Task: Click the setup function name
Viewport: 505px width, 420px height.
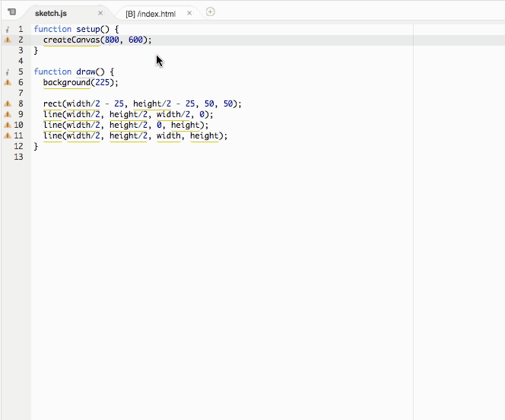Action: point(88,30)
